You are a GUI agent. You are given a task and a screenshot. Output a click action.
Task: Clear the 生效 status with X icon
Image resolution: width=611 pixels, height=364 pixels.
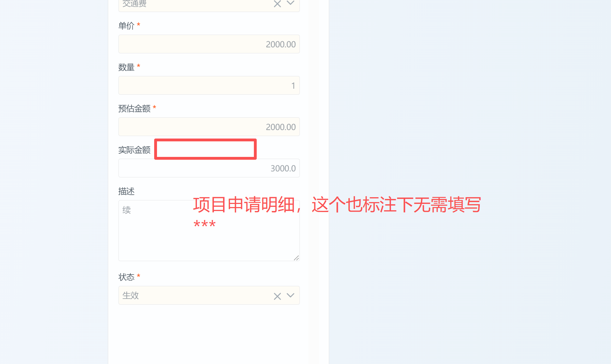(277, 296)
